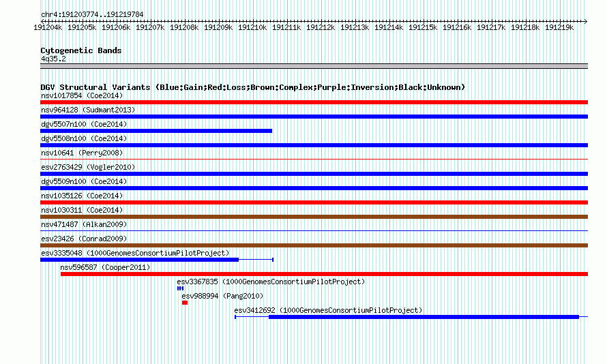Click the 191211k ruler tick label

286,27
